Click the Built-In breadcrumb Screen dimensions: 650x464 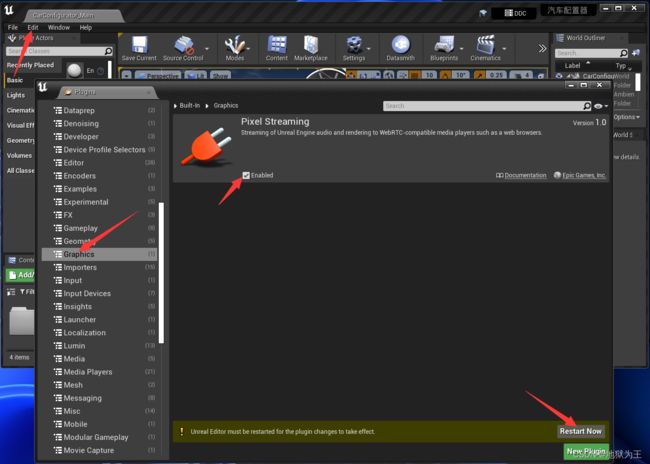(x=189, y=106)
